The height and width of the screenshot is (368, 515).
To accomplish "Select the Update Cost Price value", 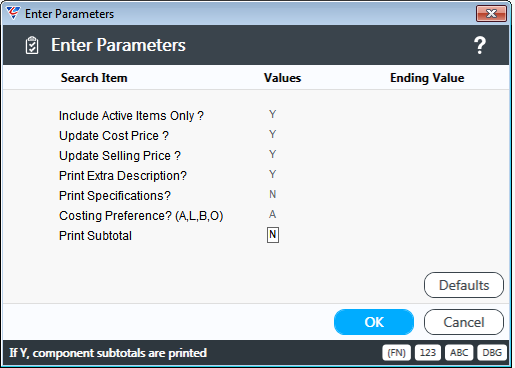I will click(x=273, y=135).
